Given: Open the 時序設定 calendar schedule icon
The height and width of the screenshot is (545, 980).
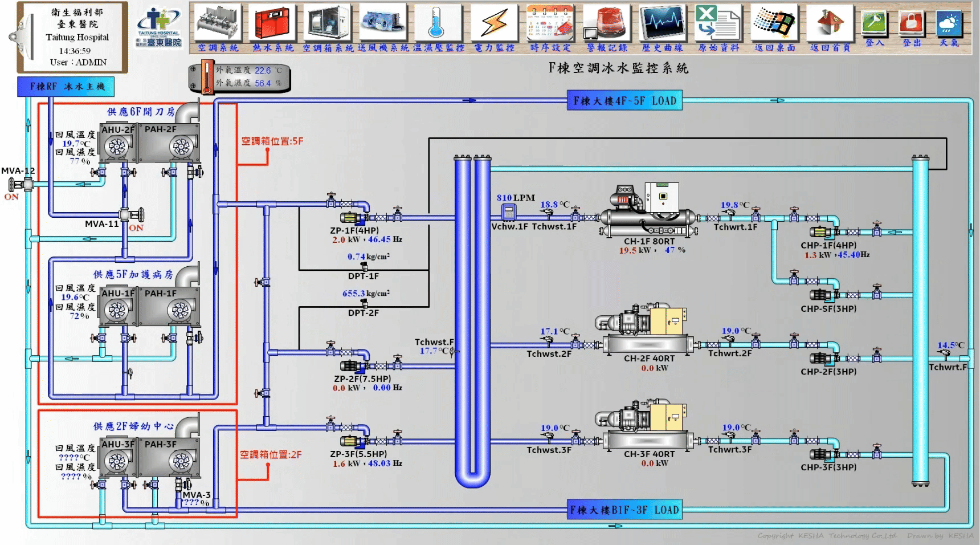Looking at the screenshot, I should tap(549, 24).
